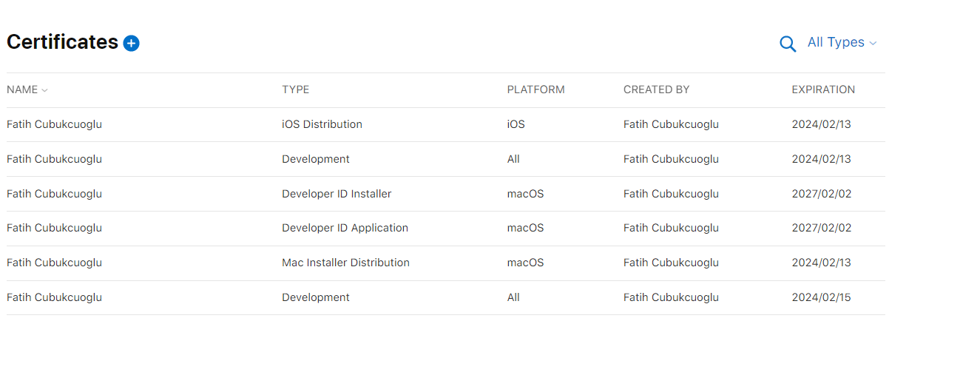980x375 pixels.
Task: Click the Certificates page heading
Action: click(62, 42)
